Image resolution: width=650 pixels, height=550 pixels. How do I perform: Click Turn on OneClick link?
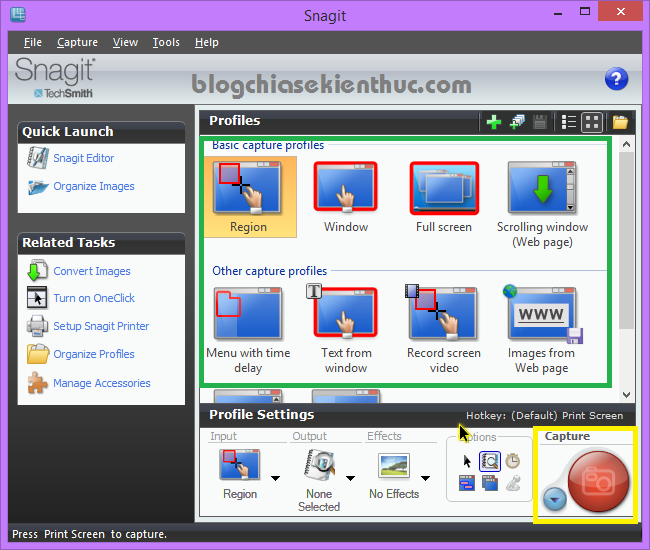94,298
